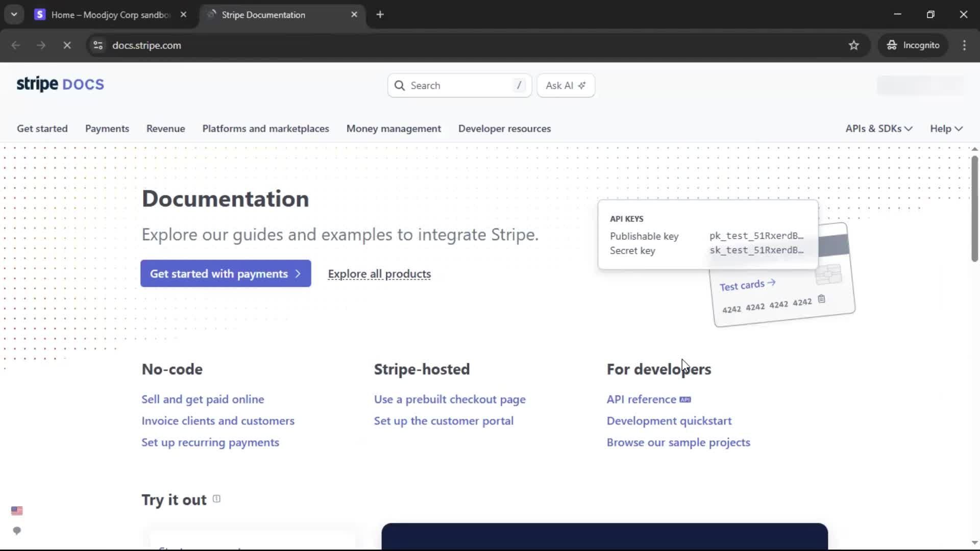Expand the APIs & SDKs dropdown

coord(878,129)
